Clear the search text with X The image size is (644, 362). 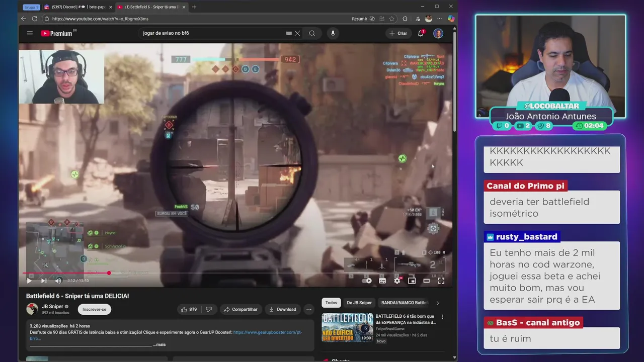coord(297,33)
